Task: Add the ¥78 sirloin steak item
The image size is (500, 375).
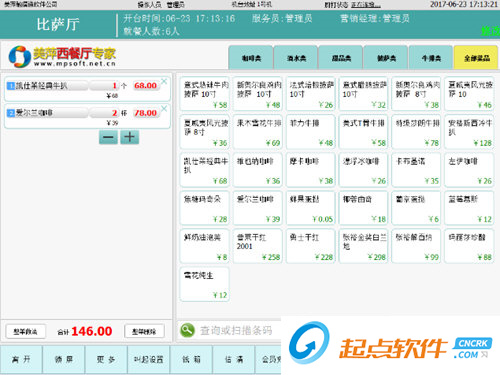Action: 416,132
